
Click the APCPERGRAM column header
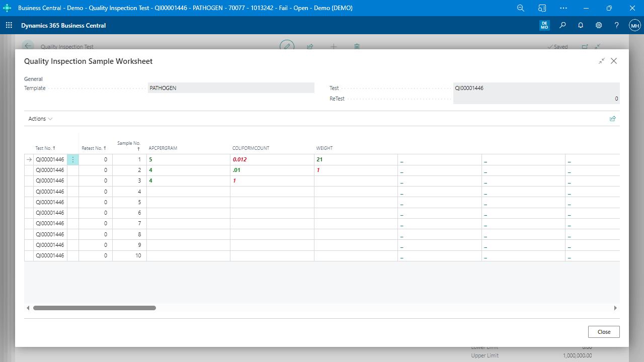coord(163,148)
